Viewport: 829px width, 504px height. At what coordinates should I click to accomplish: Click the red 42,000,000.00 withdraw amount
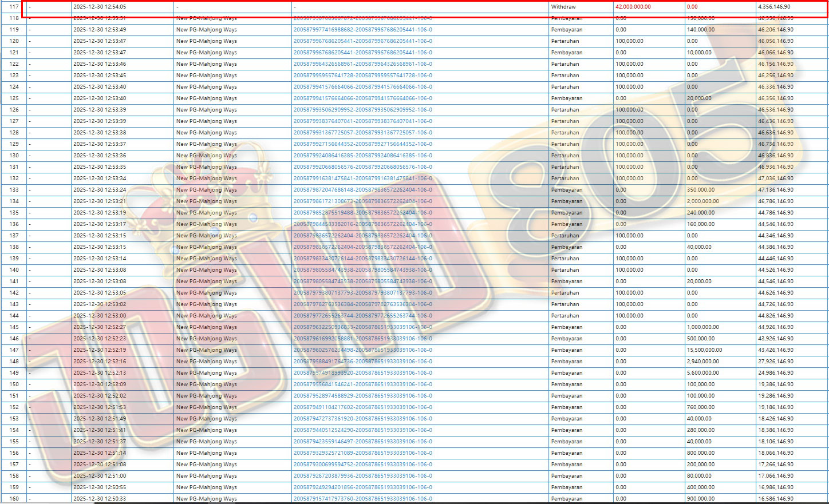(x=633, y=7)
